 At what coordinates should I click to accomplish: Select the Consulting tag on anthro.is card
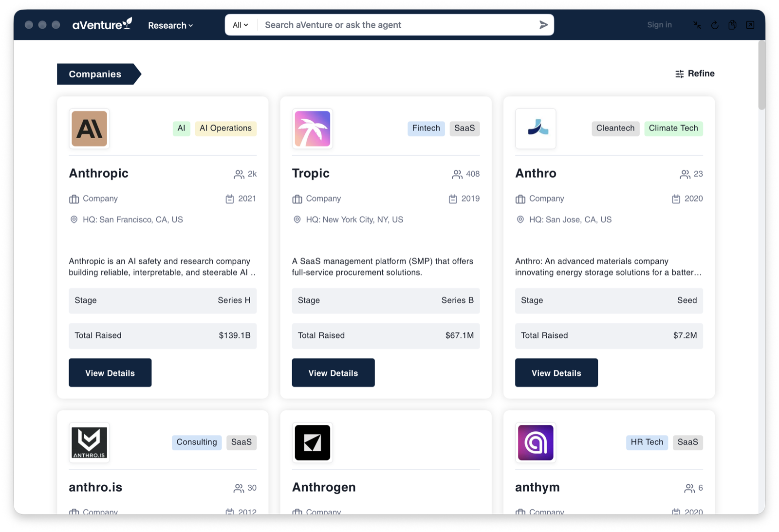tap(197, 442)
